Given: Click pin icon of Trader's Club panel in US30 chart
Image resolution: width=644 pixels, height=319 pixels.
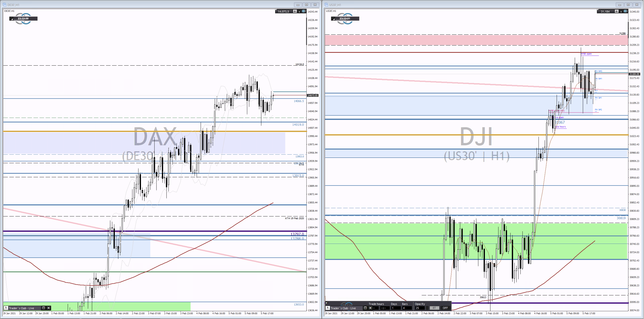Looking at the screenshot, I should (x=328, y=308).
